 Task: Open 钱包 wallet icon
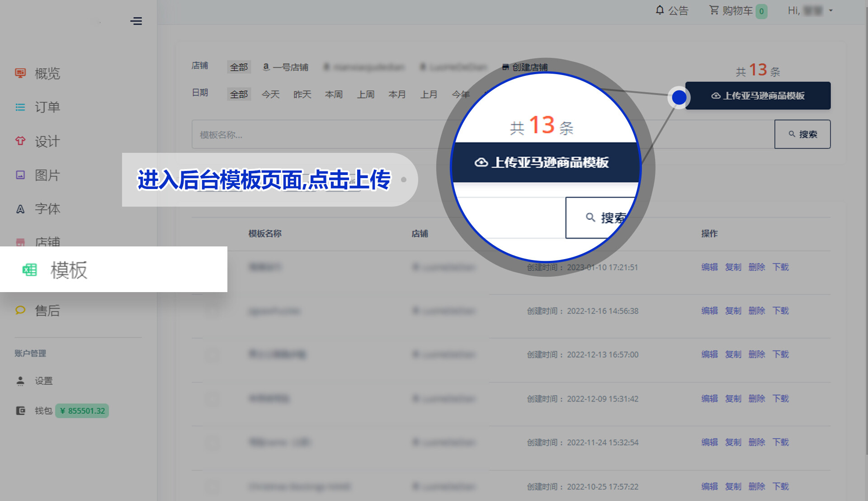tap(20, 411)
